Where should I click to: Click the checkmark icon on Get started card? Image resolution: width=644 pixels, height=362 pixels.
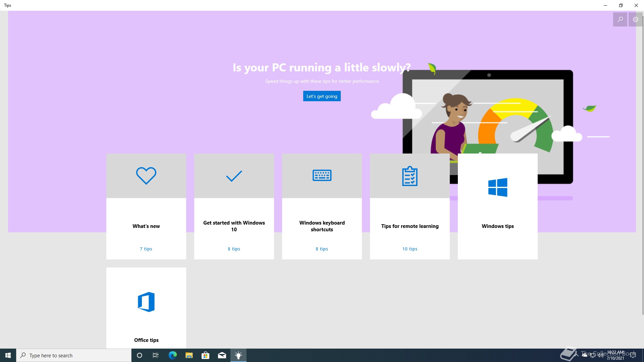click(234, 176)
